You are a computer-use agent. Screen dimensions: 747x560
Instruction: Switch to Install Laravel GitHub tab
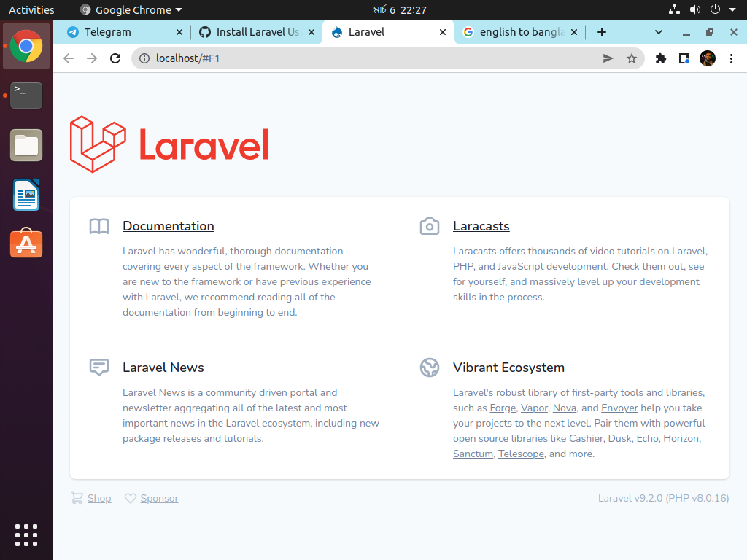[x=258, y=32]
